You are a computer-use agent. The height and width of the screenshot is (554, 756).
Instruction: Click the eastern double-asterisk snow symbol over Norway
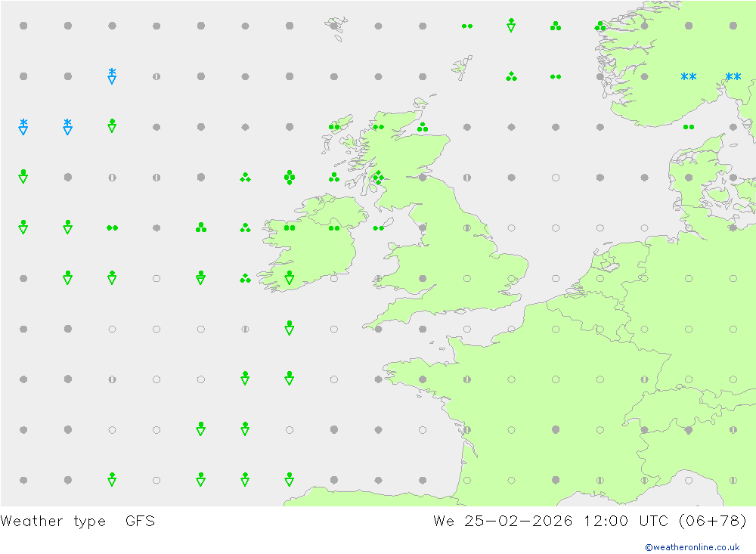pos(733,76)
